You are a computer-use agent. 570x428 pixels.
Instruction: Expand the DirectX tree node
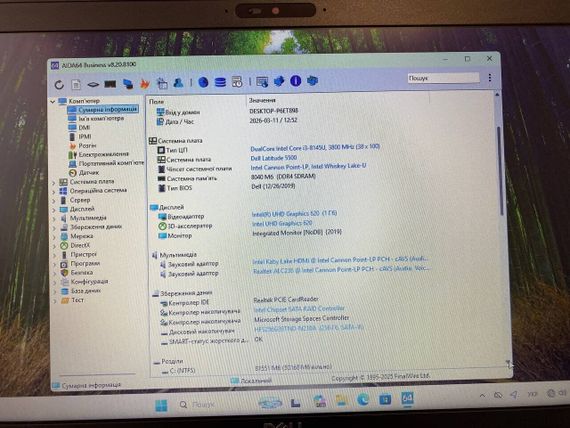[x=54, y=247]
